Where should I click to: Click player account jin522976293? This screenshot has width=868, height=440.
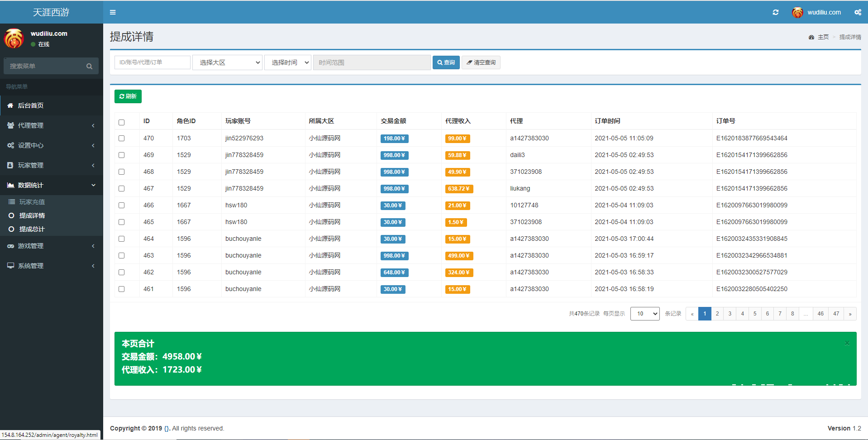click(244, 138)
